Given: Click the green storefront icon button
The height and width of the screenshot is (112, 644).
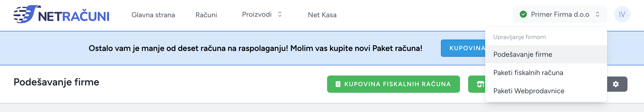Looking at the screenshot, I should coord(477,84).
